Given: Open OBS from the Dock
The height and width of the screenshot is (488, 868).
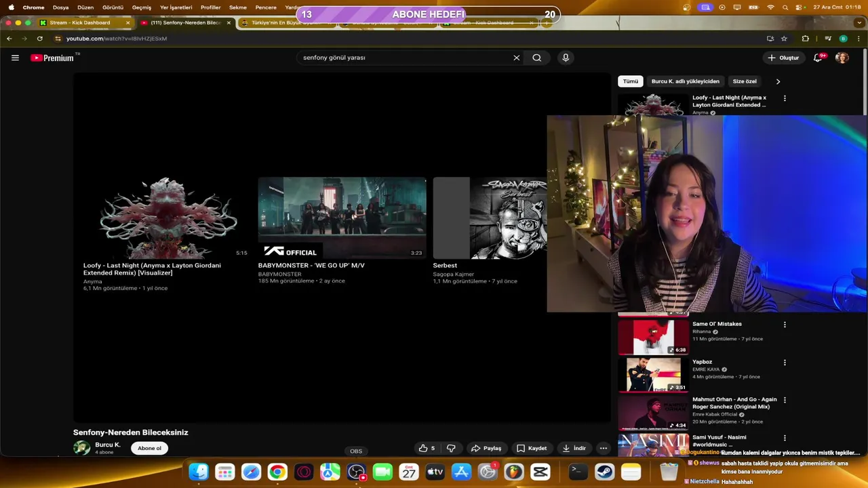Looking at the screenshot, I should 356,472.
